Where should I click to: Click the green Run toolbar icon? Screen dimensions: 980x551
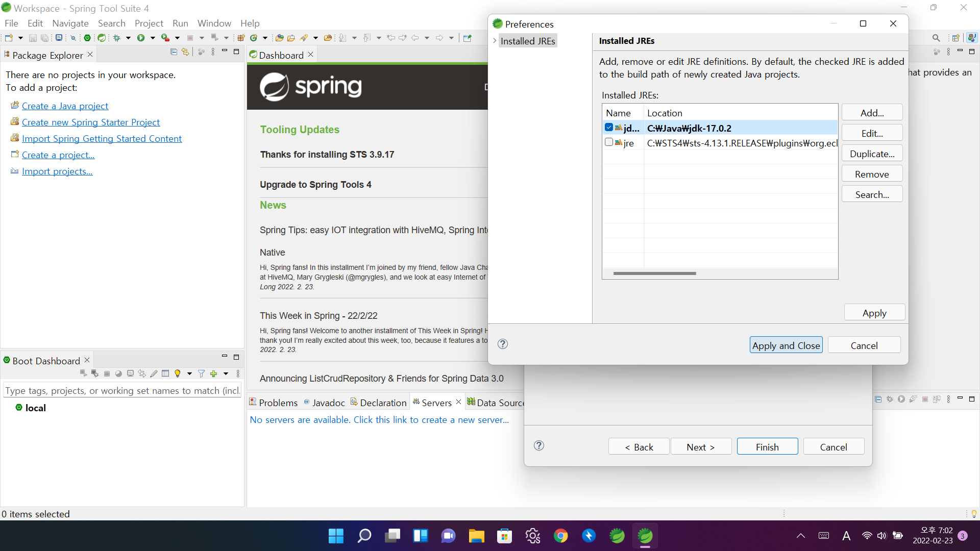[x=141, y=38]
